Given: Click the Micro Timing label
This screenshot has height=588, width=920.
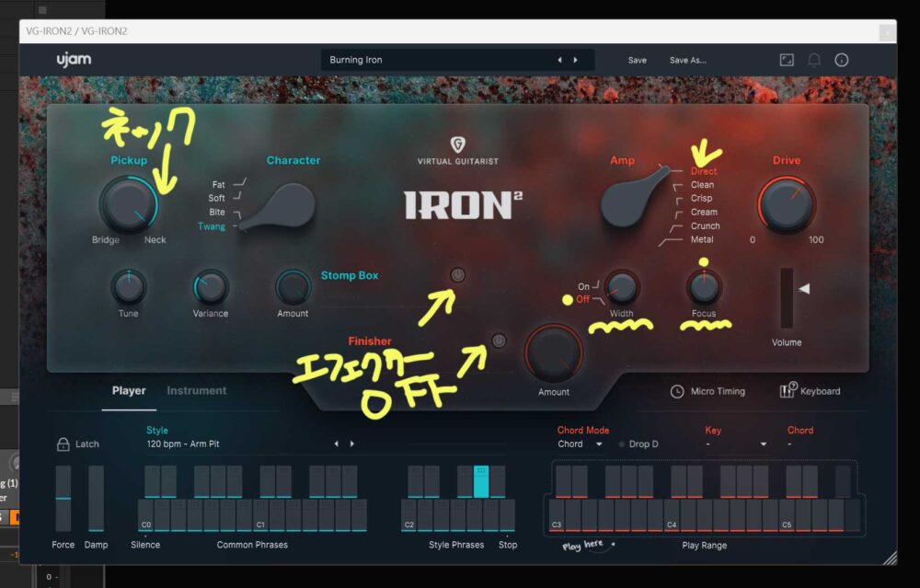Looking at the screenshot, I should 719,391.
